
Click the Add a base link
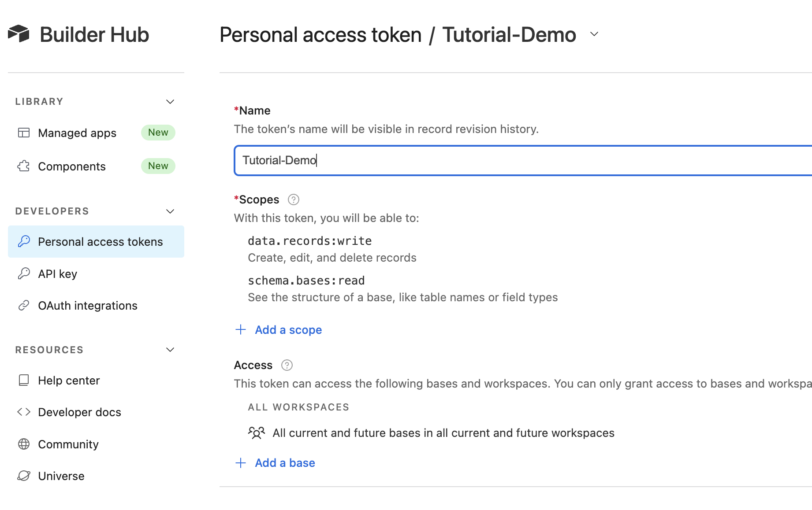pos(285,462)
